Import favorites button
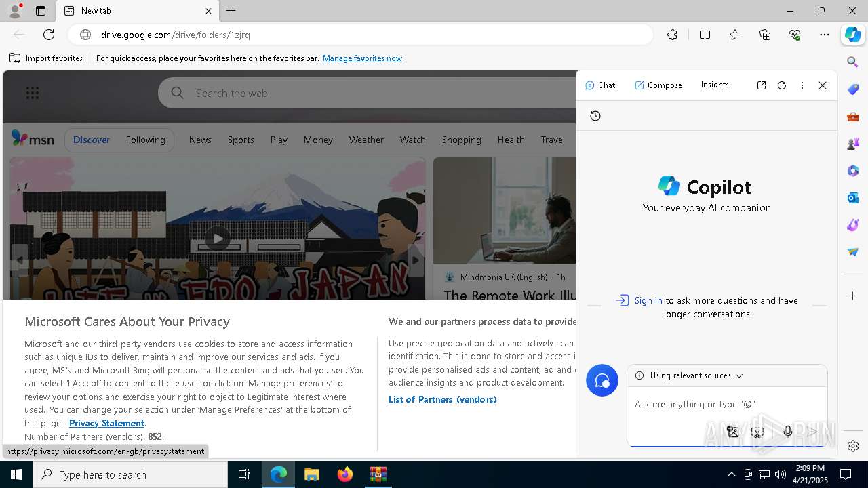Image resolution: width=868 pixels, height=488 pixels. 46,58
